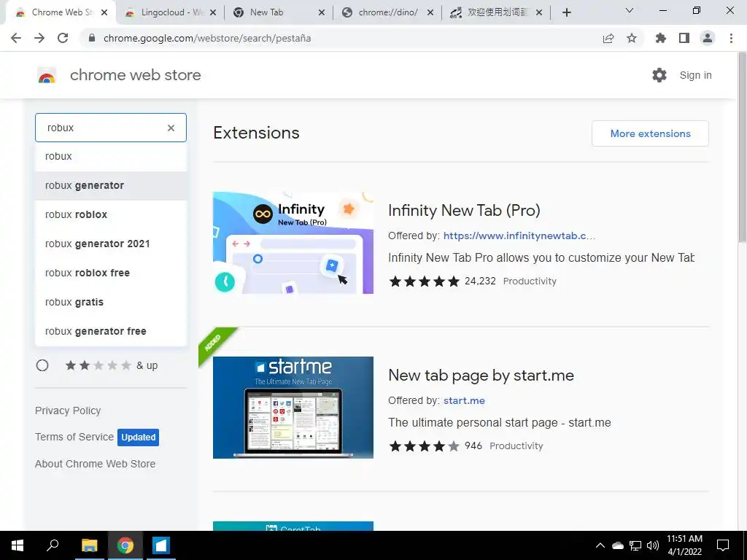Bookmark this page with the star icon
The height and width of the screenshot is (560, 747).
632,38
